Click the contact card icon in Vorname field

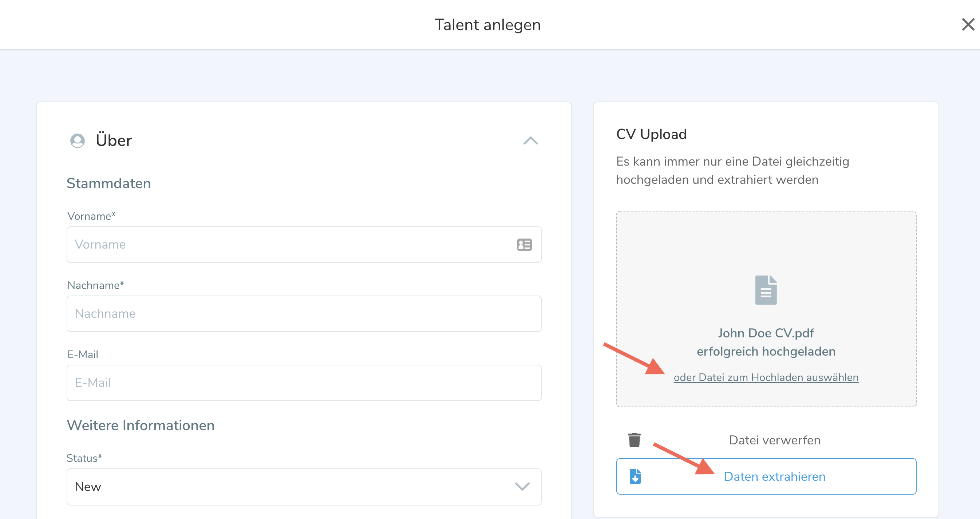[524, 245]
